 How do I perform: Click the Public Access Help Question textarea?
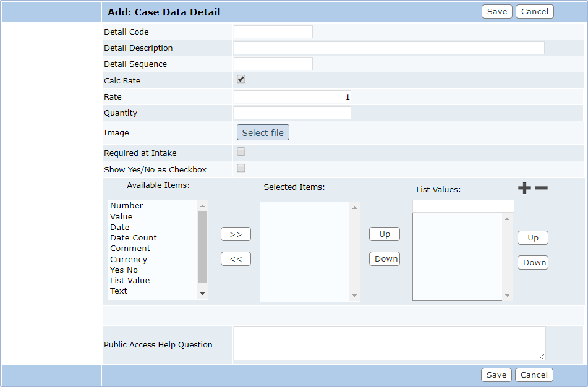tap(390, 344)
